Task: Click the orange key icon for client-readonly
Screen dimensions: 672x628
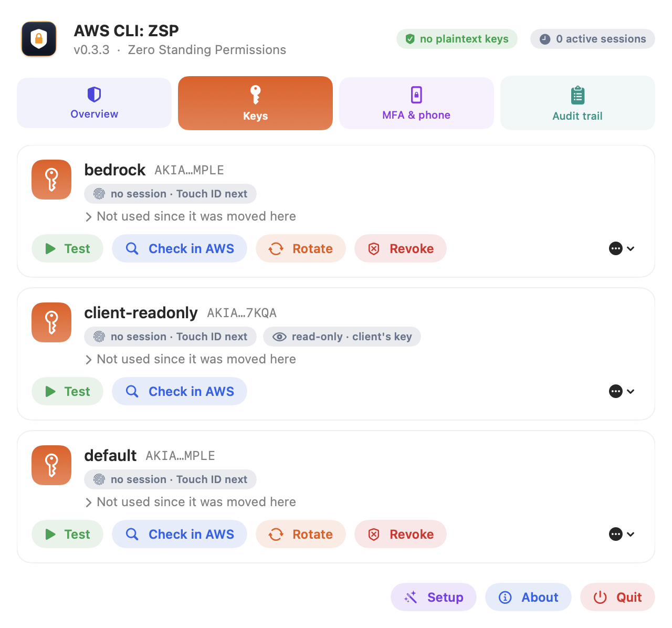Action: [x=51, y=322]
